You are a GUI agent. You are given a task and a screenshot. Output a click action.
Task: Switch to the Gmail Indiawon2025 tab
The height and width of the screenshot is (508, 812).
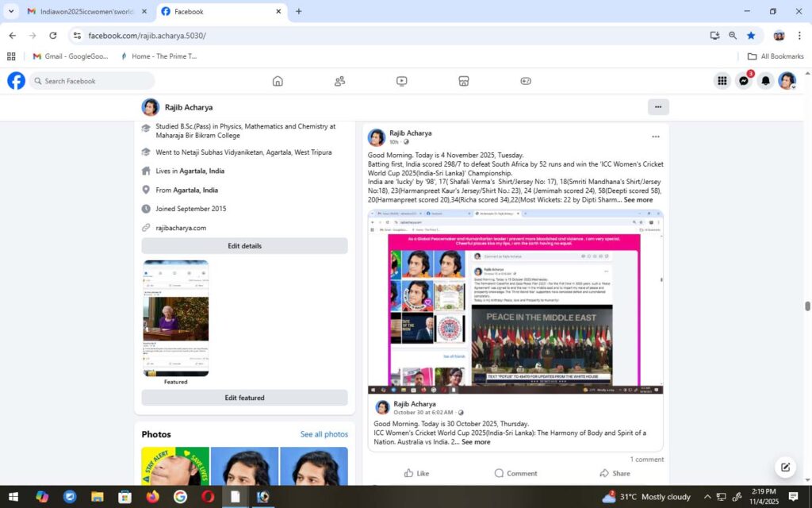coord(85,12)
